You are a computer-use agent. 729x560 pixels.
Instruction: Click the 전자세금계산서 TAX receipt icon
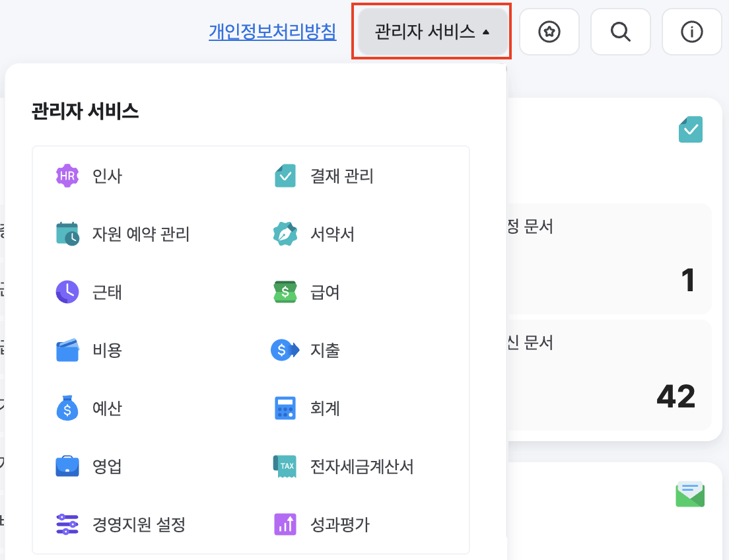[x=285, y=467]
